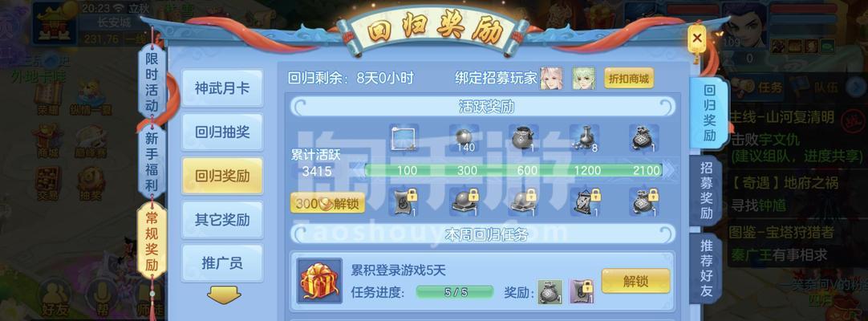Select the pouch reward at 600 activity
This screenshot has width=868, height=321.
(524, 139)
